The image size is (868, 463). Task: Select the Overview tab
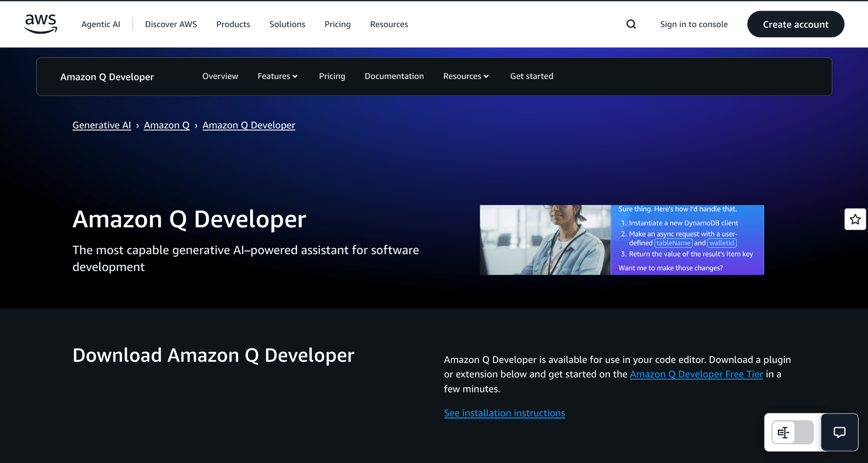[x=220, y=76]
